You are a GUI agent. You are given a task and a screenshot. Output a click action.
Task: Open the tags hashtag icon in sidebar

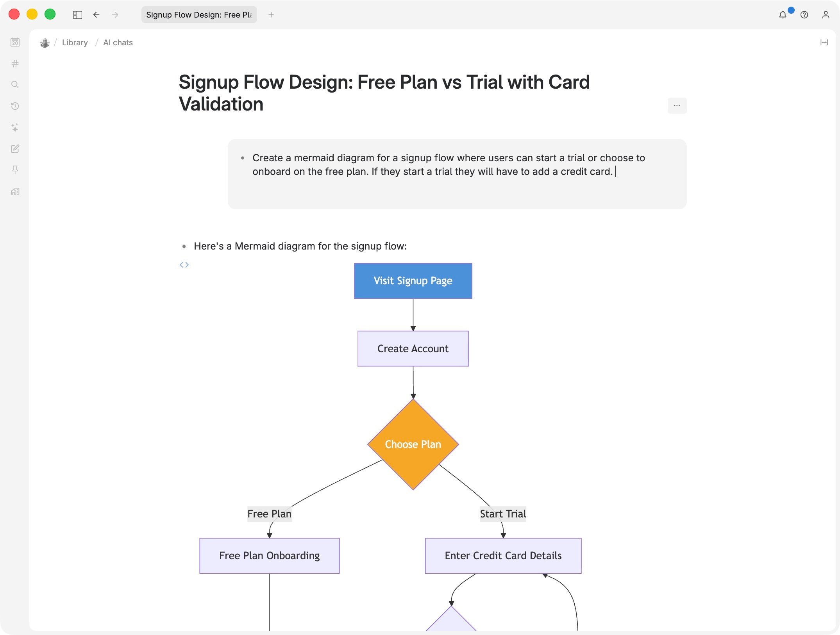tap(15, 63)
